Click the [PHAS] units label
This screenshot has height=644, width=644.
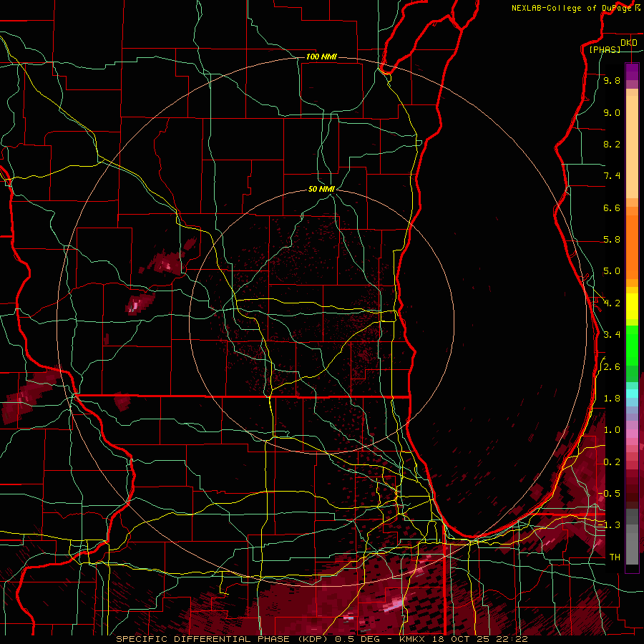605,50
